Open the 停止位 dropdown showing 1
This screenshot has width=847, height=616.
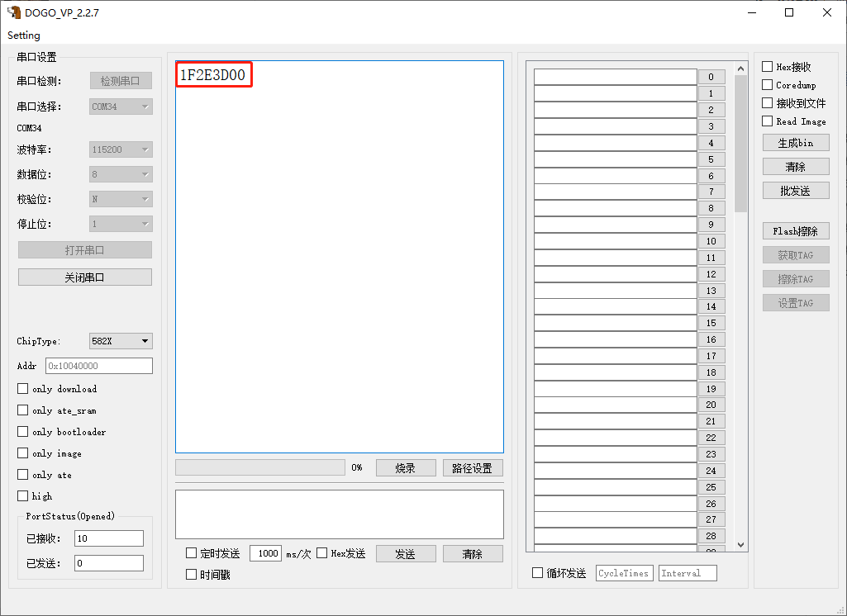point(121,224)
